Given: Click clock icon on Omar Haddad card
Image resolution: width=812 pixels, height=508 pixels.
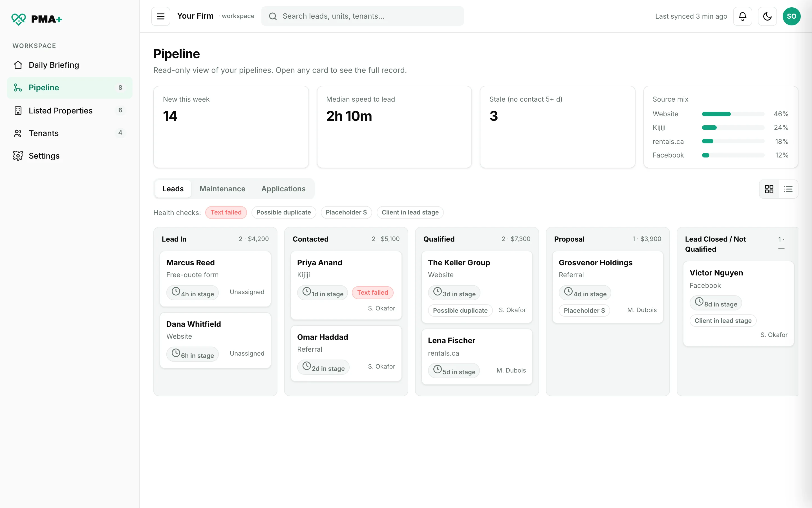Looking at the screenshot, I should (306, 365).
